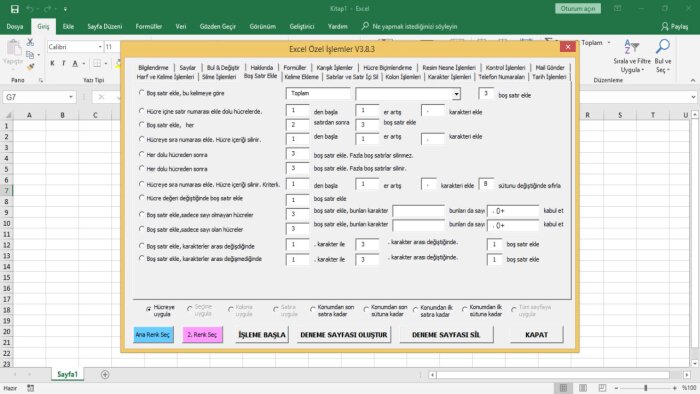Click the Toplam keyword input field
The width and height of the screenshot is (700, 394).
tap(318, 93)
